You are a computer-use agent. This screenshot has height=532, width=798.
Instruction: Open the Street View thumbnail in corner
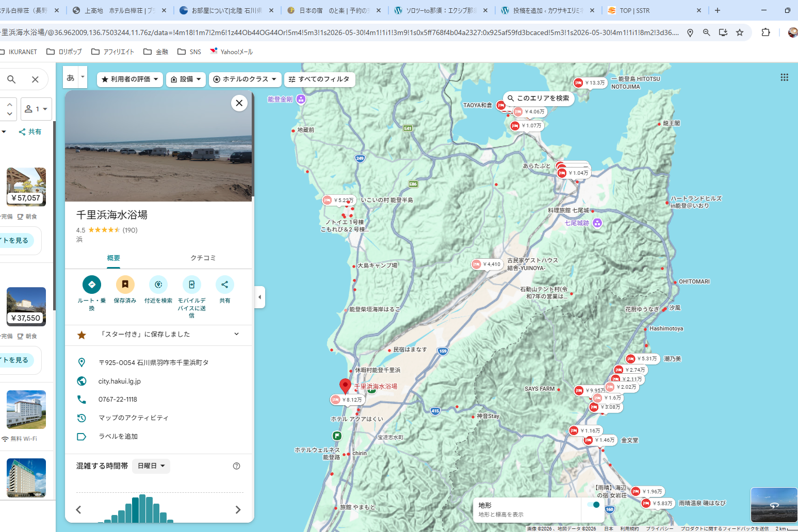point(773,505)
